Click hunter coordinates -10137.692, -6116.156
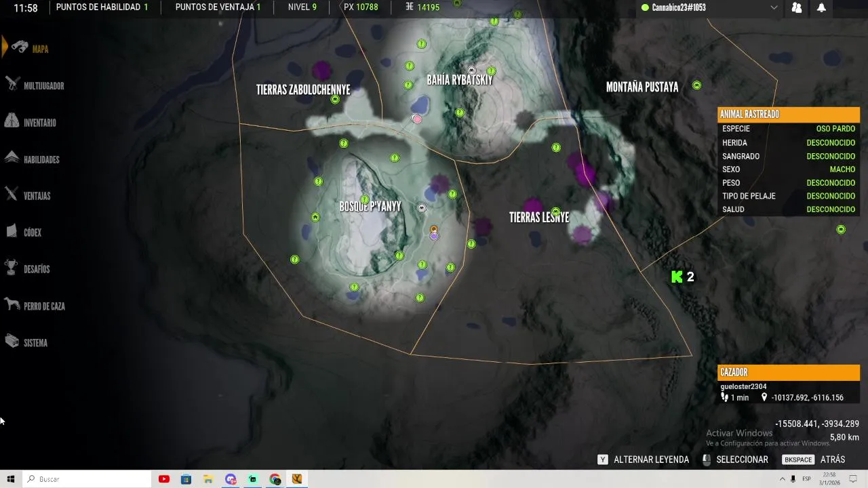 coord(807,398)
